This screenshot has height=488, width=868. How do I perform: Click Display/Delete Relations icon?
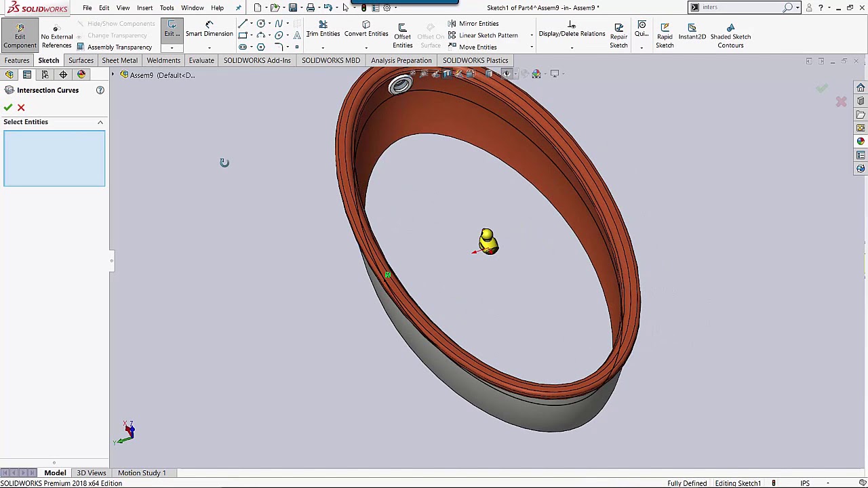pyautogui.click(x=572, y=25)
